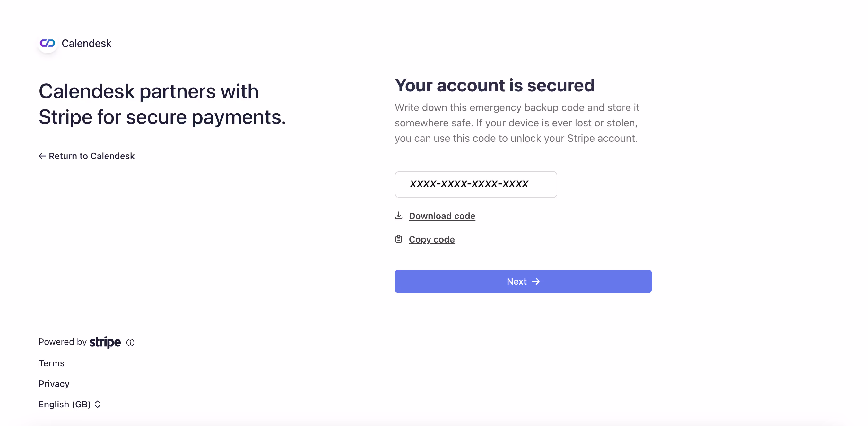Click the backup code field
This screenshot has height=426, width=868.
[475, 184]
